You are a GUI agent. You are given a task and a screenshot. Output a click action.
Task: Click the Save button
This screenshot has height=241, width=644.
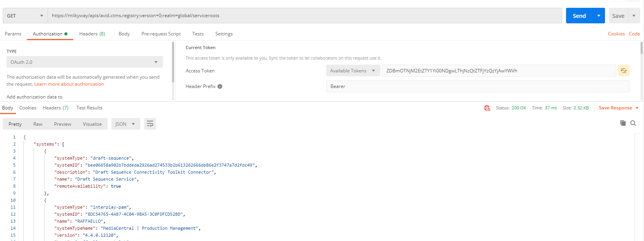point(618,16)
